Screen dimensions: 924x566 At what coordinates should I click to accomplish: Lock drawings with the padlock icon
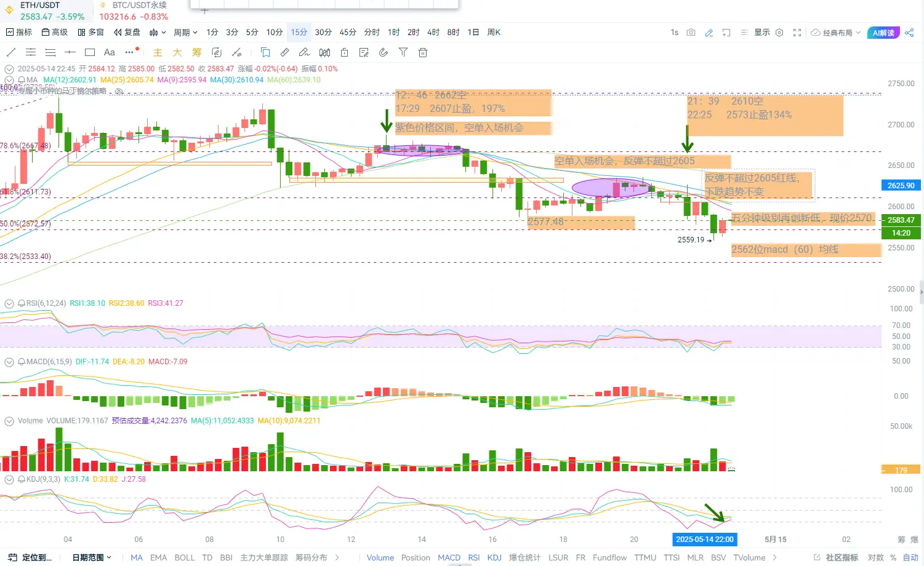point(345,52)
